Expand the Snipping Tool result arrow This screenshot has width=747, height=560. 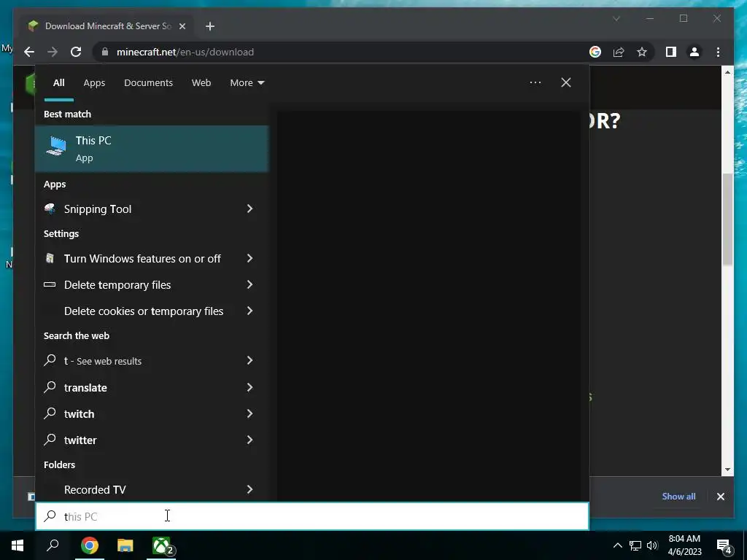tap(249, 209)
